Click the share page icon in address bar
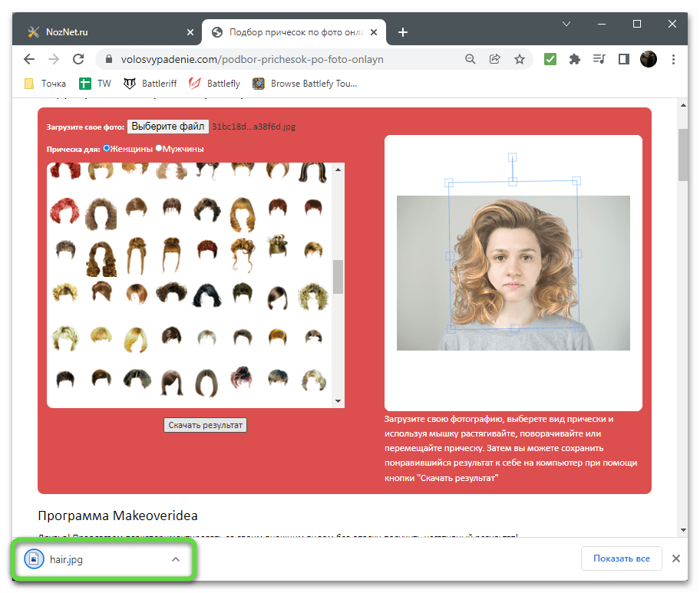This screenshot has width=700, height=593. click(495, 59)
